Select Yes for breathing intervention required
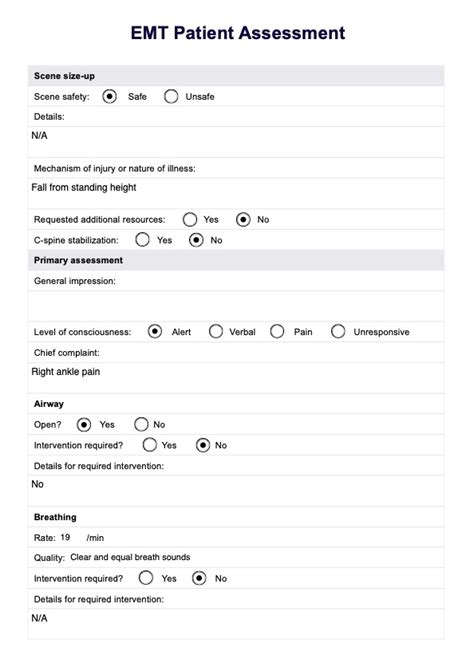Screen dimensions: 474x671 click(146, 578)
